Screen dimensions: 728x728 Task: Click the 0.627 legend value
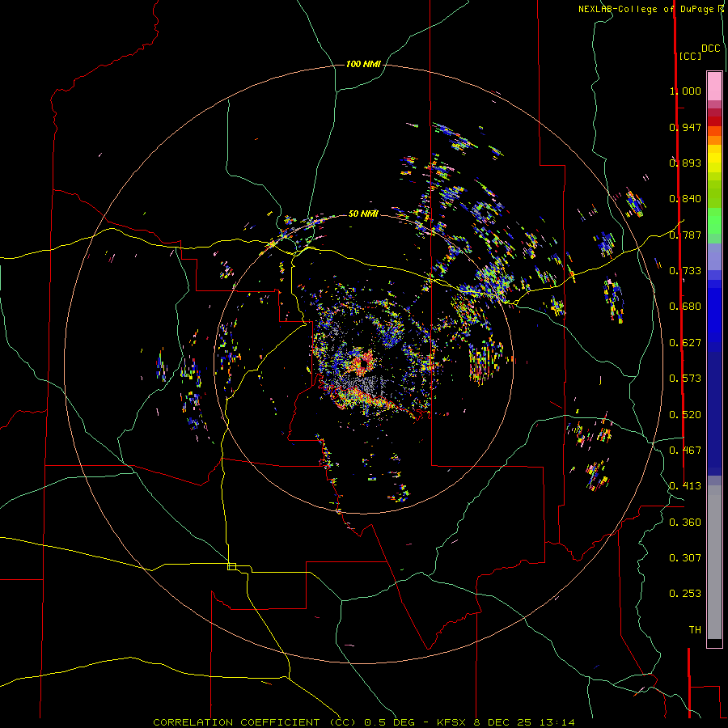pyautogui.click(x=685, y=343)
